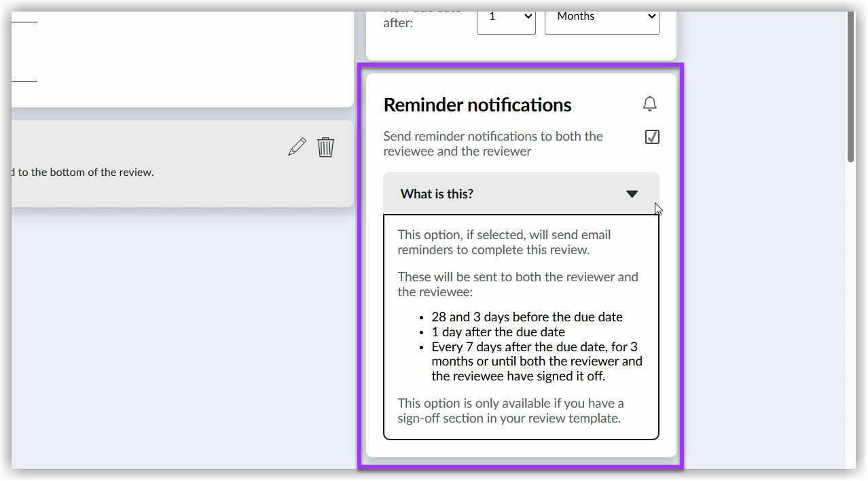Open the number dropdown showing 1
The width and height of the screenshot is (868, 481).
click(x=506, y=16)
